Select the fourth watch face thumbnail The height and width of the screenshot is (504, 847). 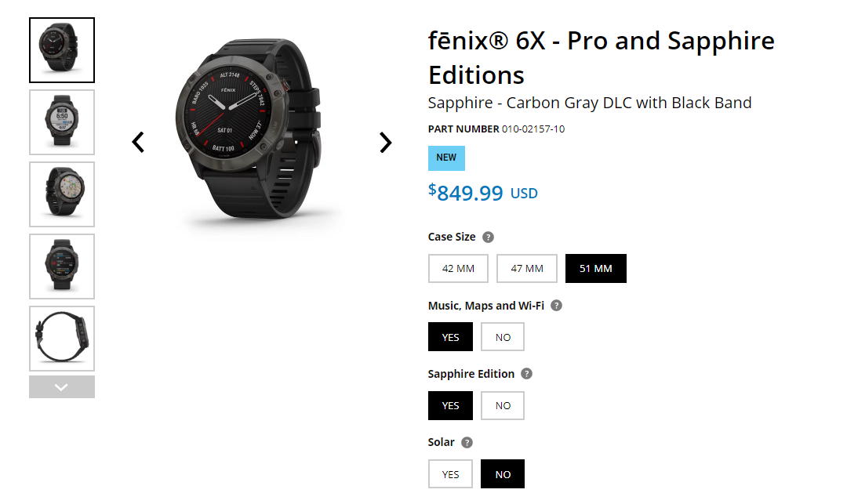(62, 267)
